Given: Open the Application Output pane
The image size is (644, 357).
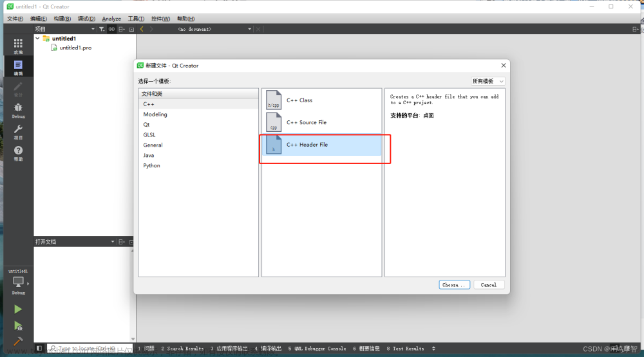Looking at the screenshot, I should [x=229, y=349].
